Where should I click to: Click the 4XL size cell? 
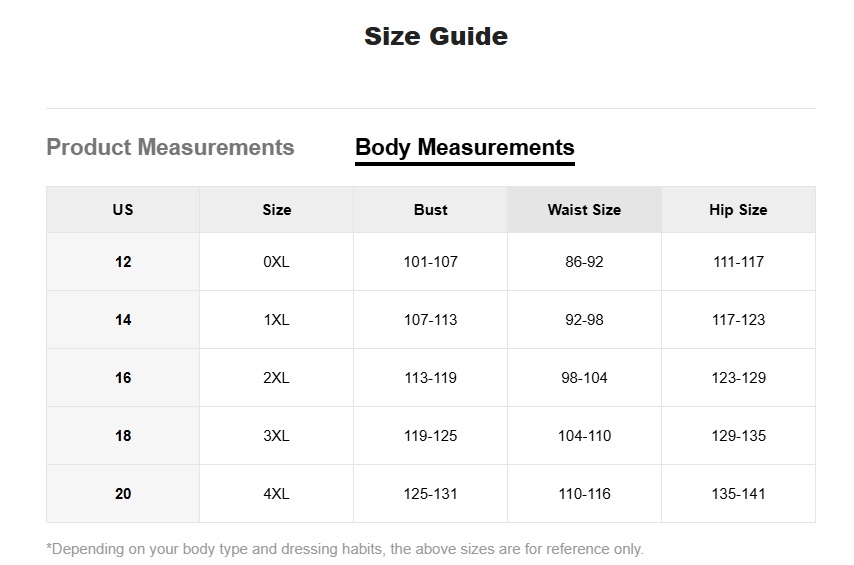coord(277,494)
